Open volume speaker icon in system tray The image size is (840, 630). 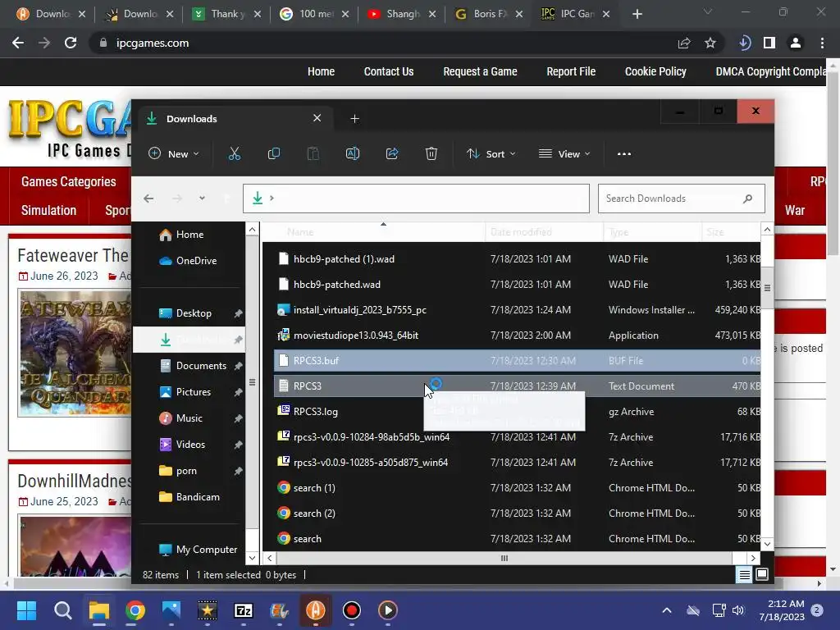coord(738,610)
